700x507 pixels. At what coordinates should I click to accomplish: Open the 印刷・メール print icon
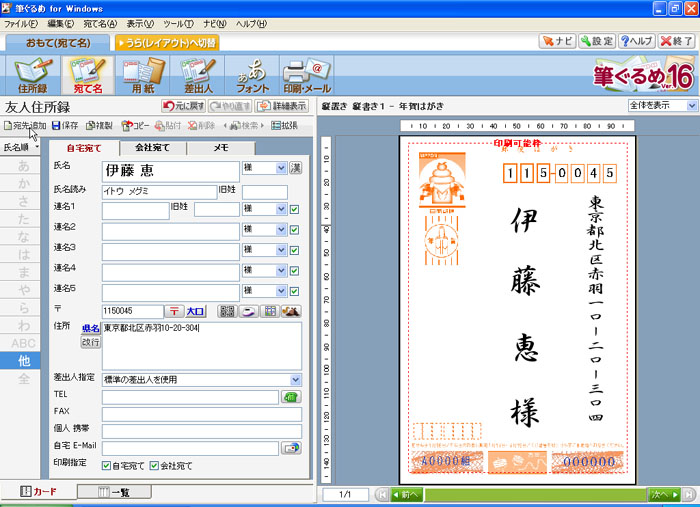[306, 74]
